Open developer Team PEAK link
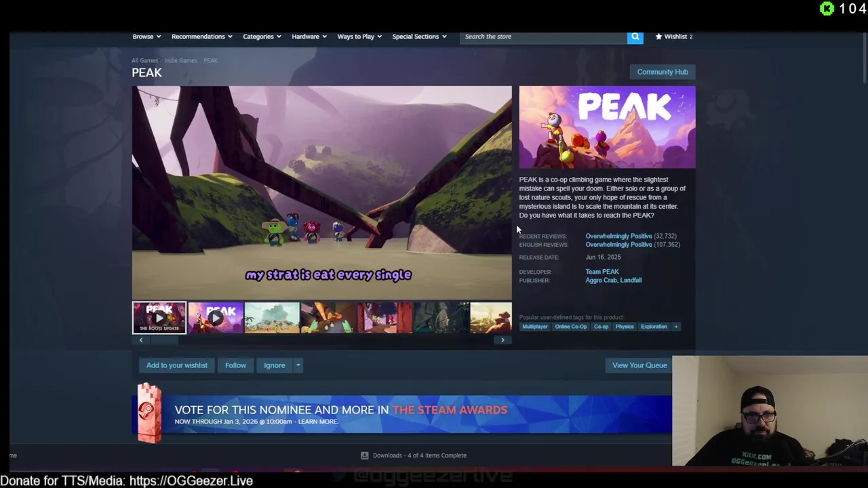This screenshot has height=488, width=868. [601, 272]
